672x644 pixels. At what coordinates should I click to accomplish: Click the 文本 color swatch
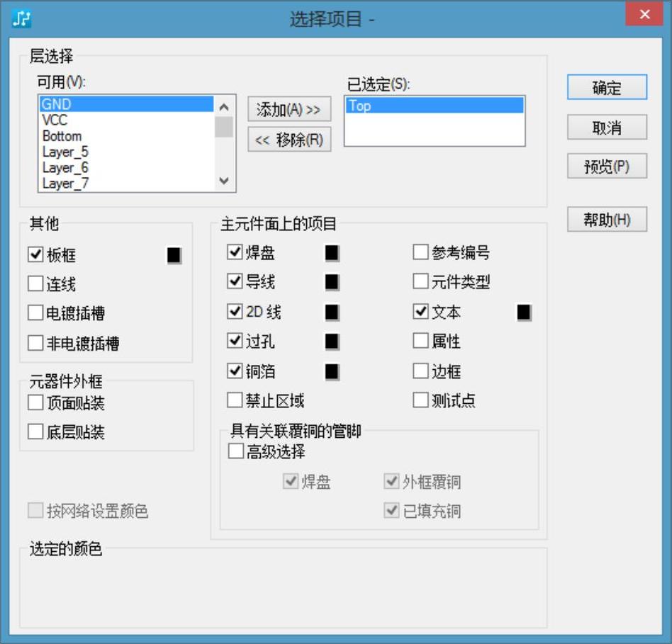524,312
